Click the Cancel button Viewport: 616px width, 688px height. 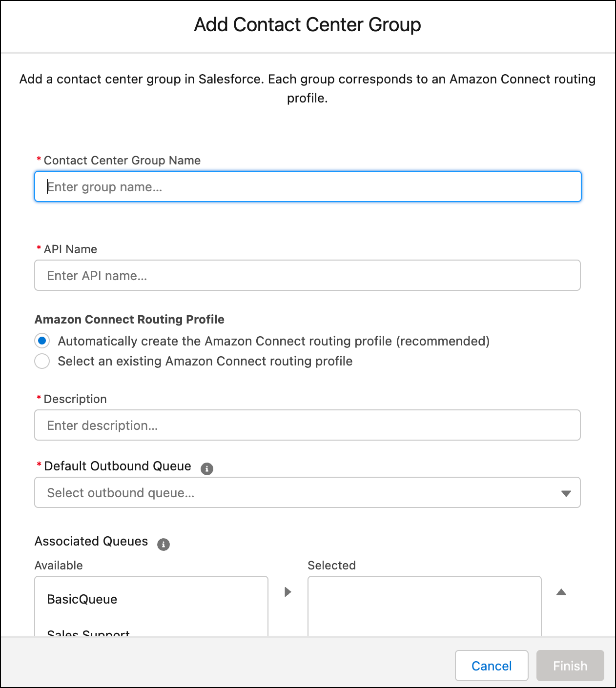coord(492,666)
